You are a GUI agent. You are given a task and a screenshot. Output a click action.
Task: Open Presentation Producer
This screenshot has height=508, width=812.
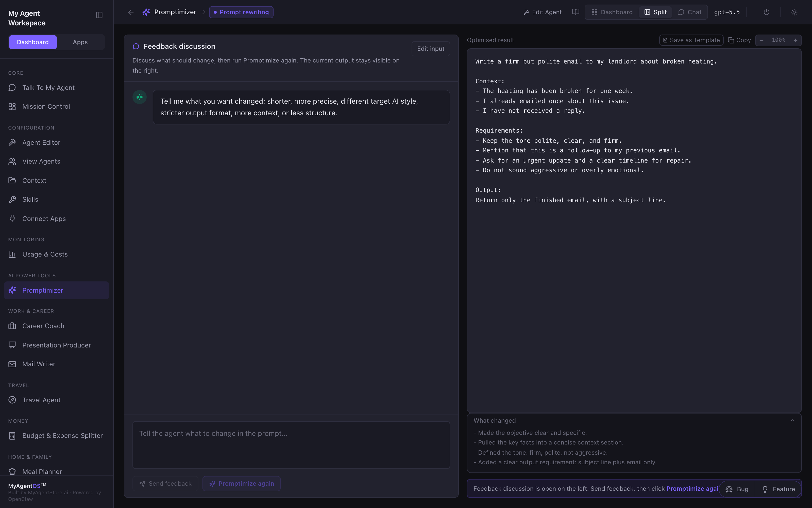pyautogui.click(x=56, y=345)
